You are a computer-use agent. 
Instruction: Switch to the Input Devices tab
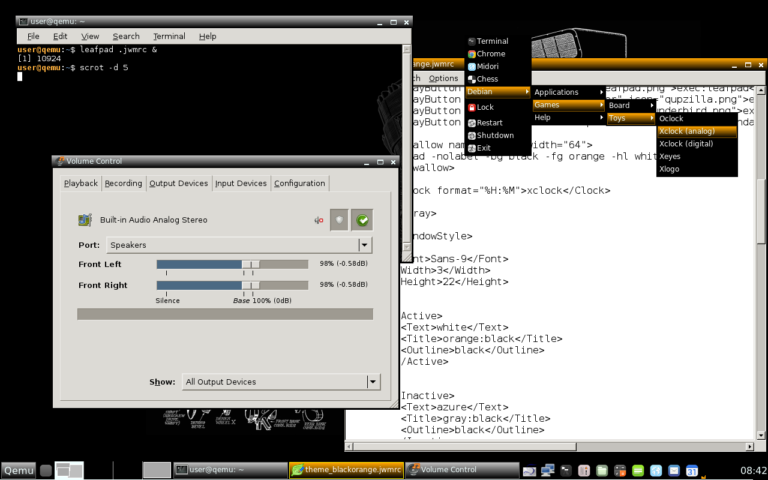[241, 183]
